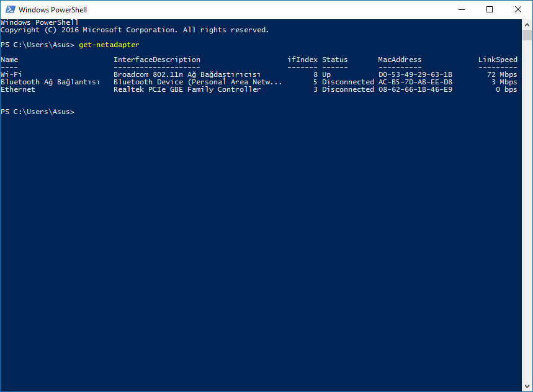Image resolution: width=533 pixels, height=392 pixels.
Task: Click the 'InterfaceDescription' column header
Action: 157,60
